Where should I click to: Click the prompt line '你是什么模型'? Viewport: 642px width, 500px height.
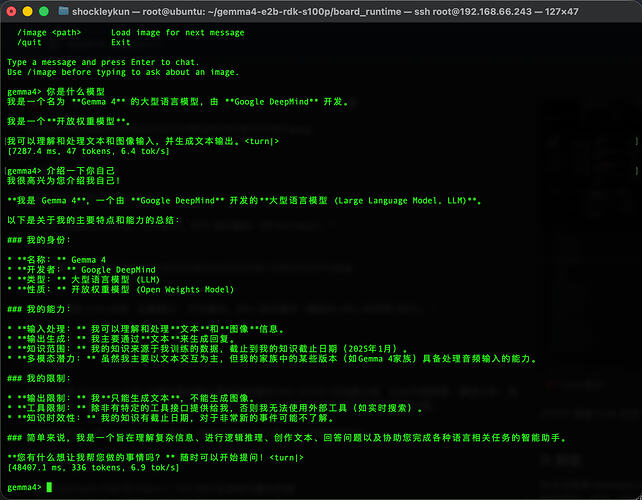[56, 92]
